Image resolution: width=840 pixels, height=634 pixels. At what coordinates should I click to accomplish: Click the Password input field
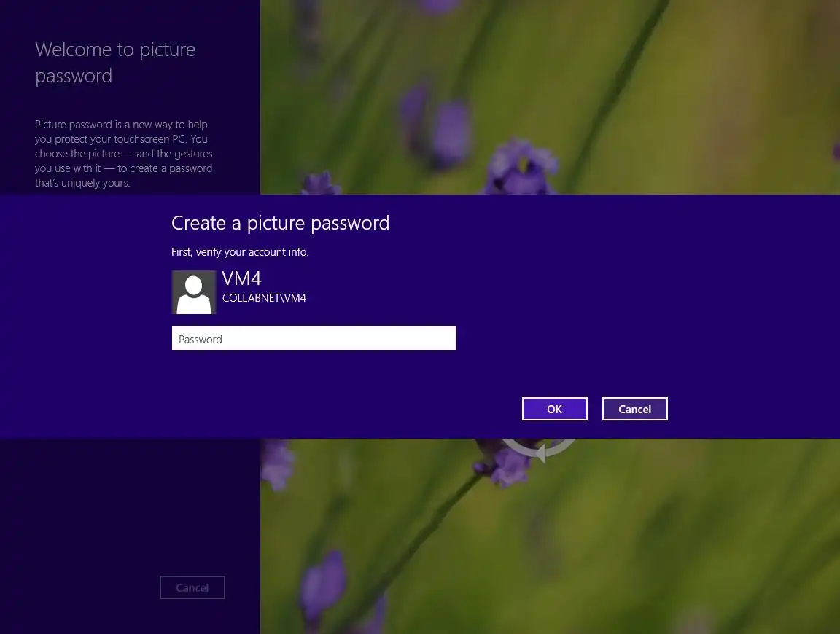coord(314,338)
